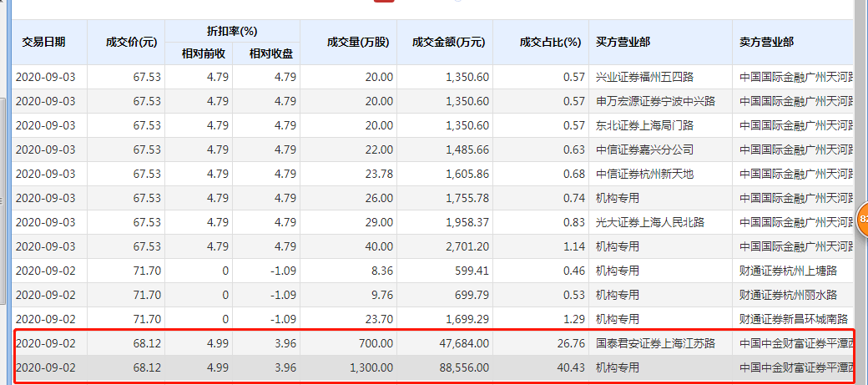
Task: Open buyer 中信证券杭州新天地
Action: 644,174
